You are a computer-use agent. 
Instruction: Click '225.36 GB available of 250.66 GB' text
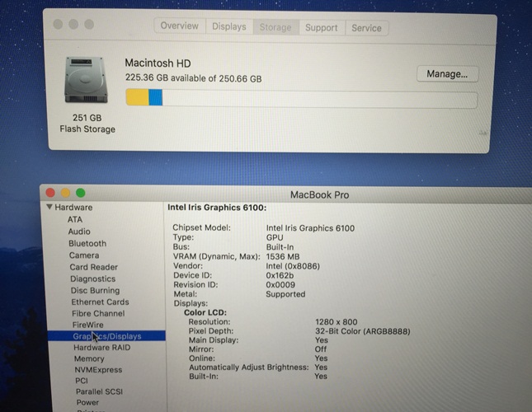tap(193, 78)
